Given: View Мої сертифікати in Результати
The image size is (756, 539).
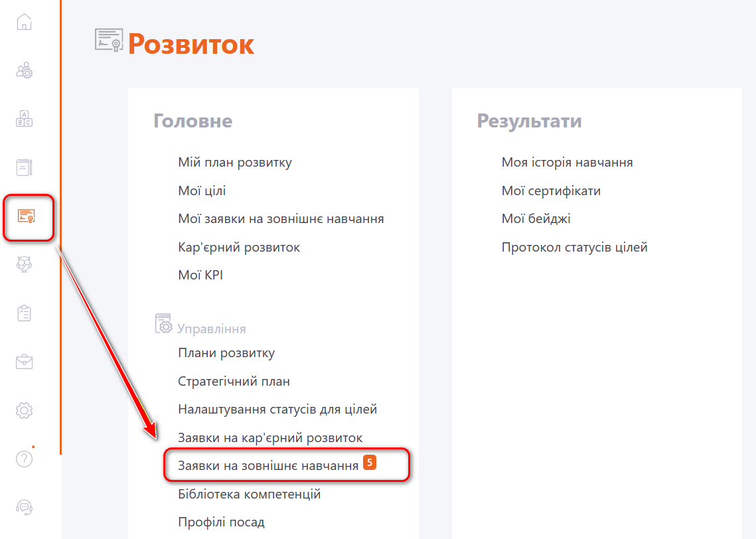Looking at the screenshot, I should click(551, 191).
